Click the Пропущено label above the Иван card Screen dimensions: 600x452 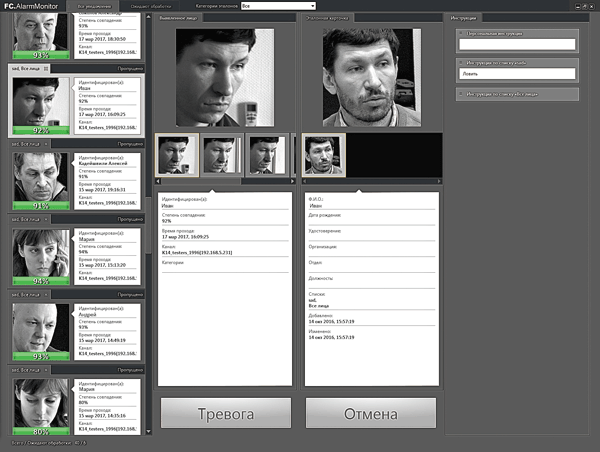coord(130,69)
